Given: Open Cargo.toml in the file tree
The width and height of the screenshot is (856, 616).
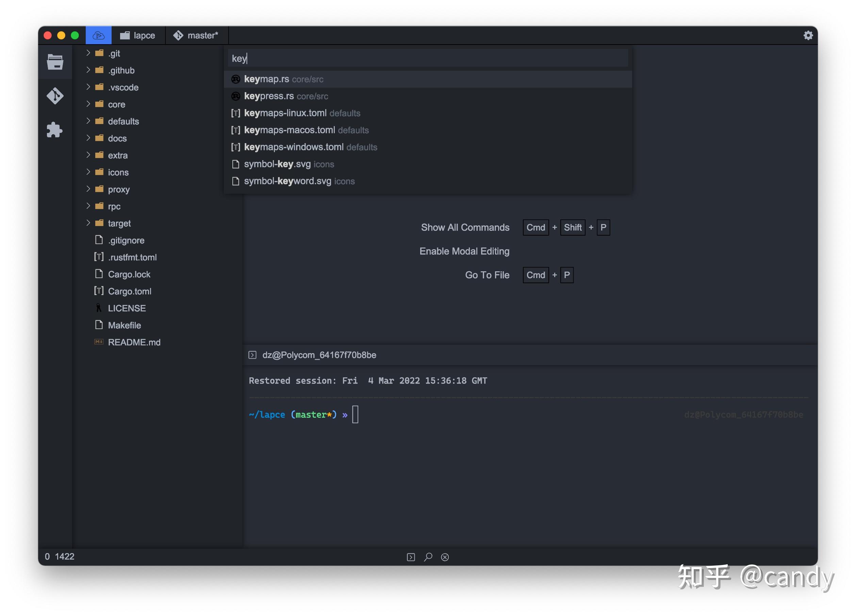Looking at the screenshot, I should 130,291.
